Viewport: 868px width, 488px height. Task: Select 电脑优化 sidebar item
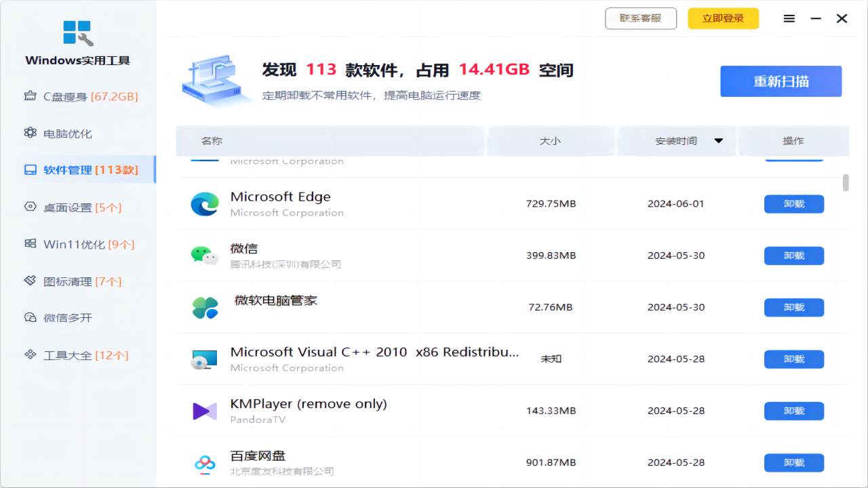click(67, 134)
